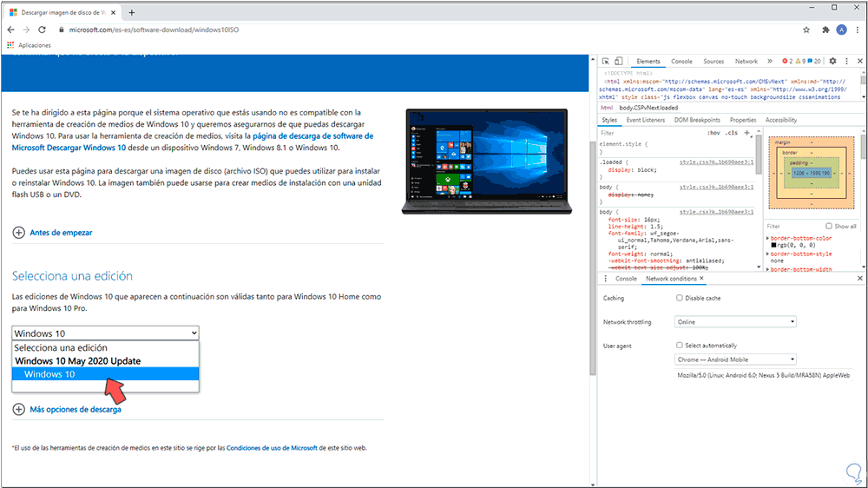868x488 pixels.
Task: Select the highlighted Windows 10 option
Action: [x=105, y=374]
